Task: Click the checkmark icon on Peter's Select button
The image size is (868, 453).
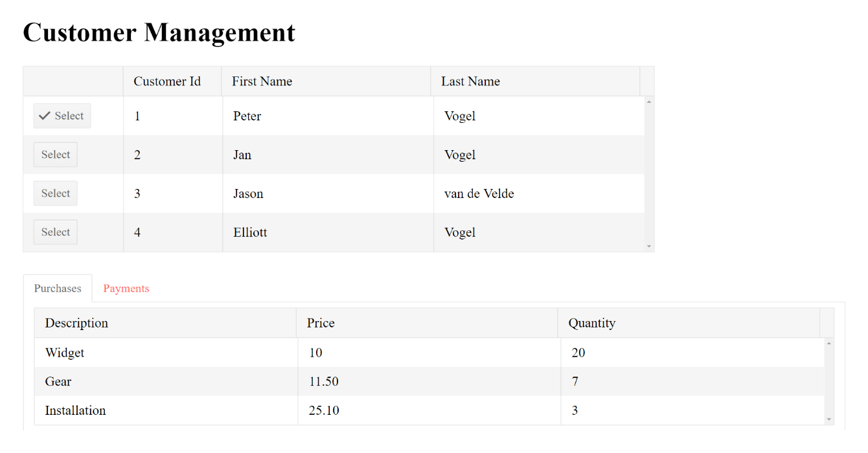Action: pyautogui.click(x=44, y=115)
